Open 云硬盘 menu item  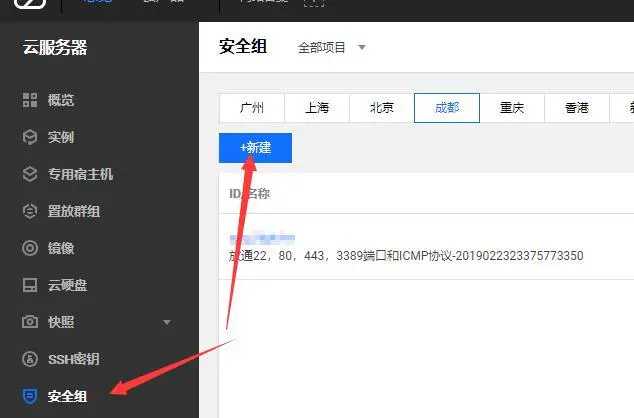(x=68, y=285)
